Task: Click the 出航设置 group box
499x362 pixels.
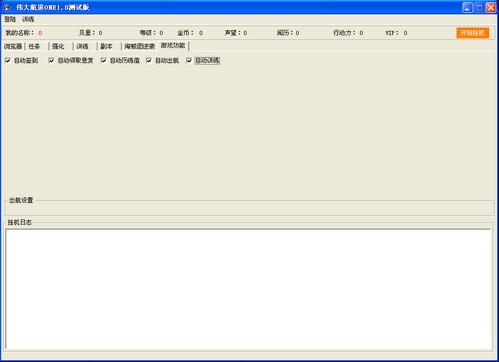Action: tap(249, 207)
